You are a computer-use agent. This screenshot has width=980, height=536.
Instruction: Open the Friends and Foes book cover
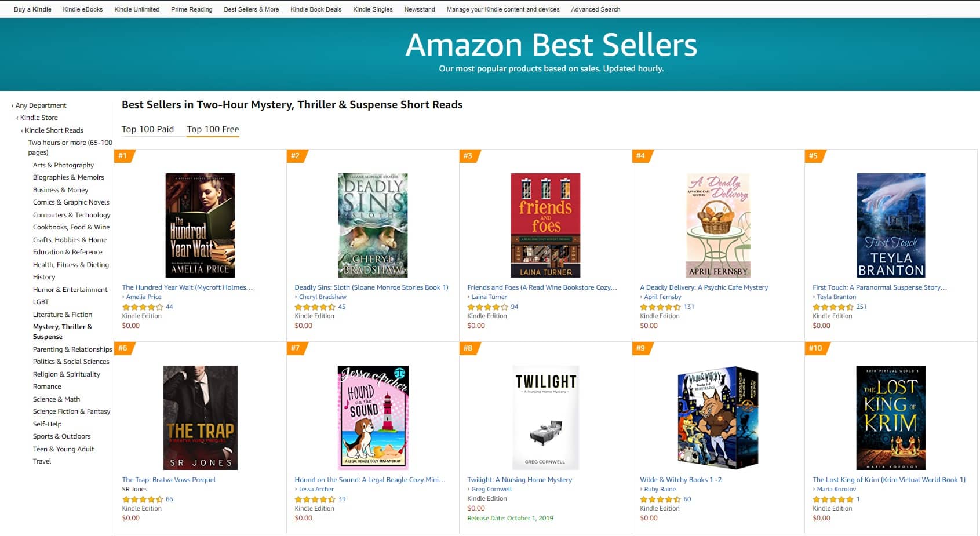point(545,225)
